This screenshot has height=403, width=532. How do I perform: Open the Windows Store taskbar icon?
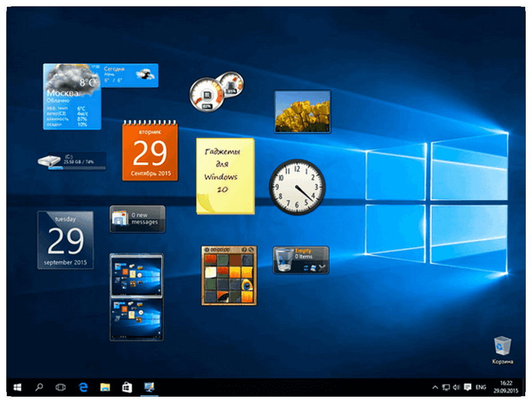coord(127,387)
